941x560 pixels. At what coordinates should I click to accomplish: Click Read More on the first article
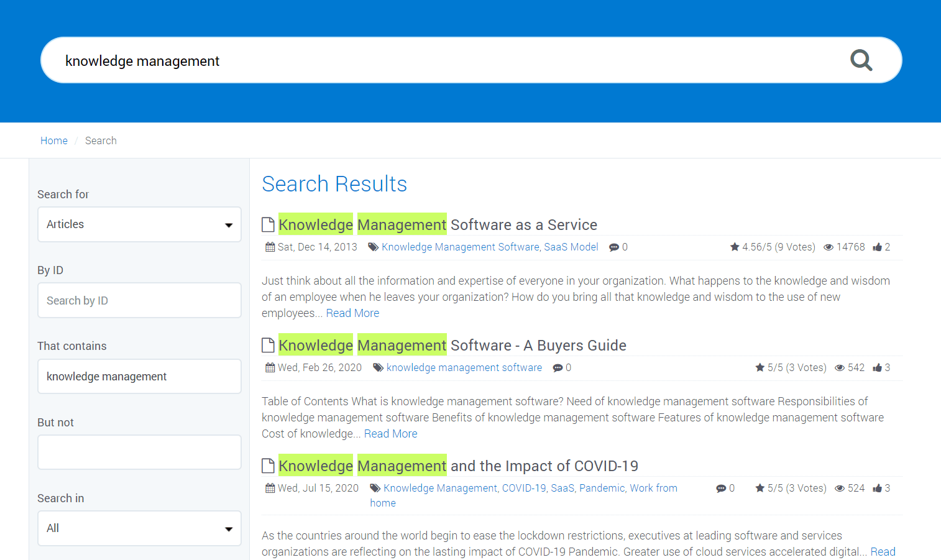[x=352, y=313]
